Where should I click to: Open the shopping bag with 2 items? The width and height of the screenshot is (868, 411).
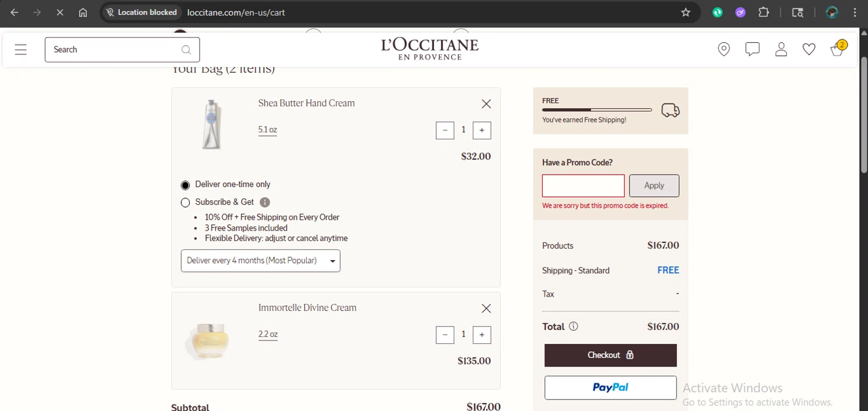pos(838,49)
